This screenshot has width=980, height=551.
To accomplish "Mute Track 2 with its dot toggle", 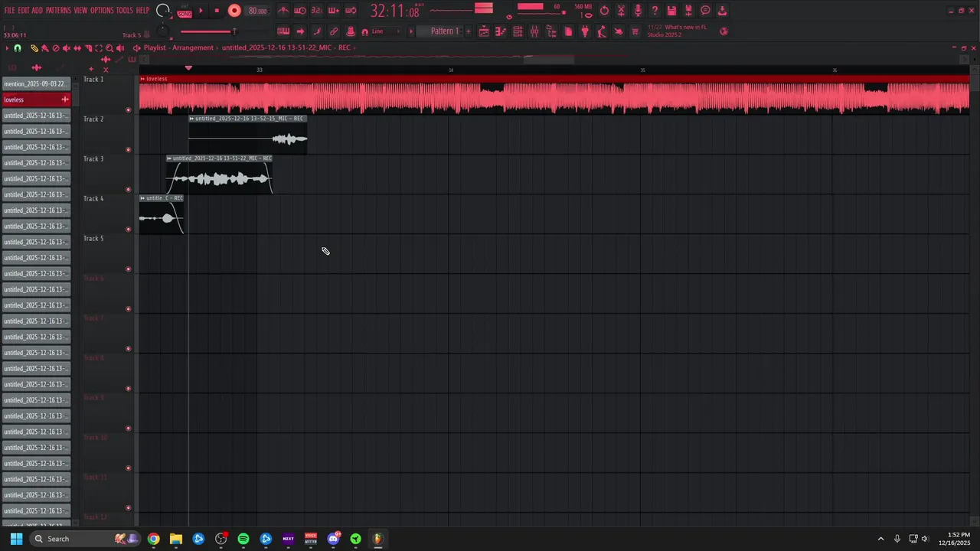I will point(128,150).
